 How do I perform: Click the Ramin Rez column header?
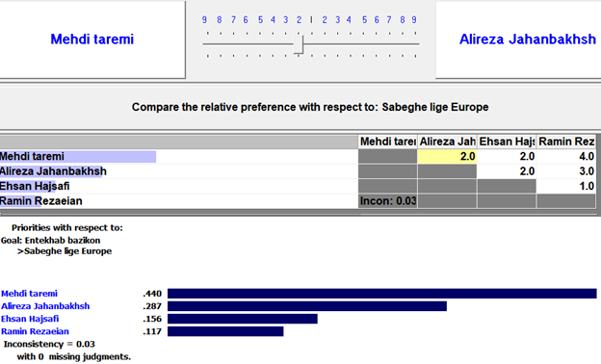click(x=566, y=142)
